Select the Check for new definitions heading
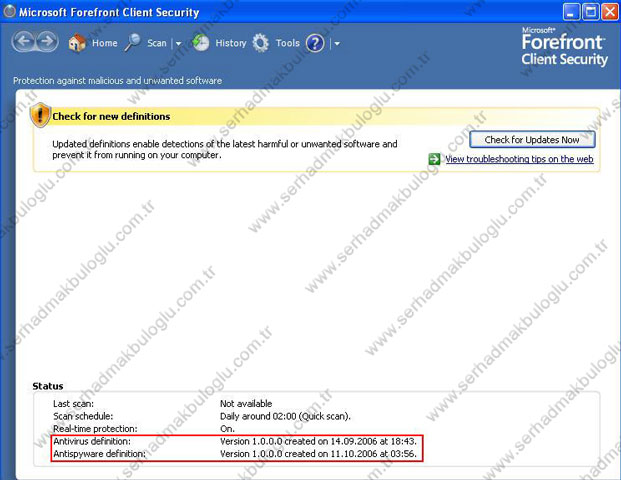This screenshot has width=621, height=480. coord(111,116)
